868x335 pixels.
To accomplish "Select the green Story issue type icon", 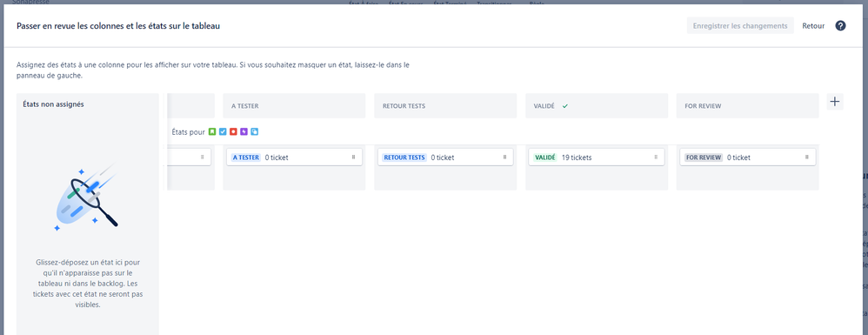I will (x=212, y=132).
